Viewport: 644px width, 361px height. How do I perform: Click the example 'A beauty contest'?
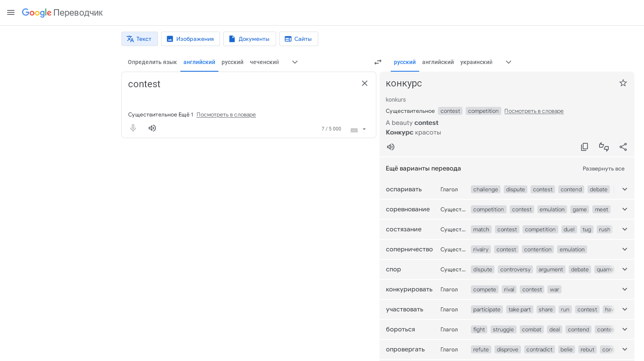412,123
